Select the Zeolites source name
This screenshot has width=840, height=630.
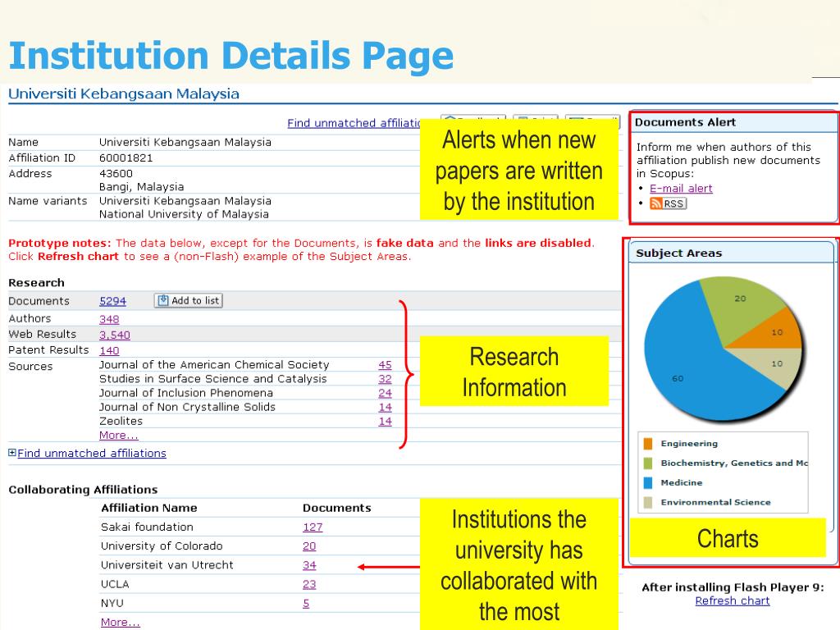click(x=121, y=422)
